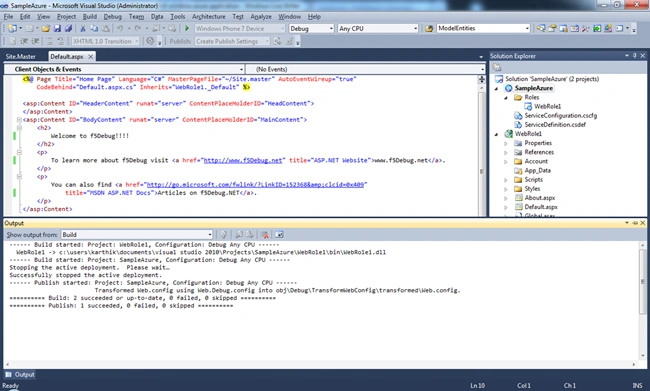Start debugging with the green play icon

click(x=187, y=28)
